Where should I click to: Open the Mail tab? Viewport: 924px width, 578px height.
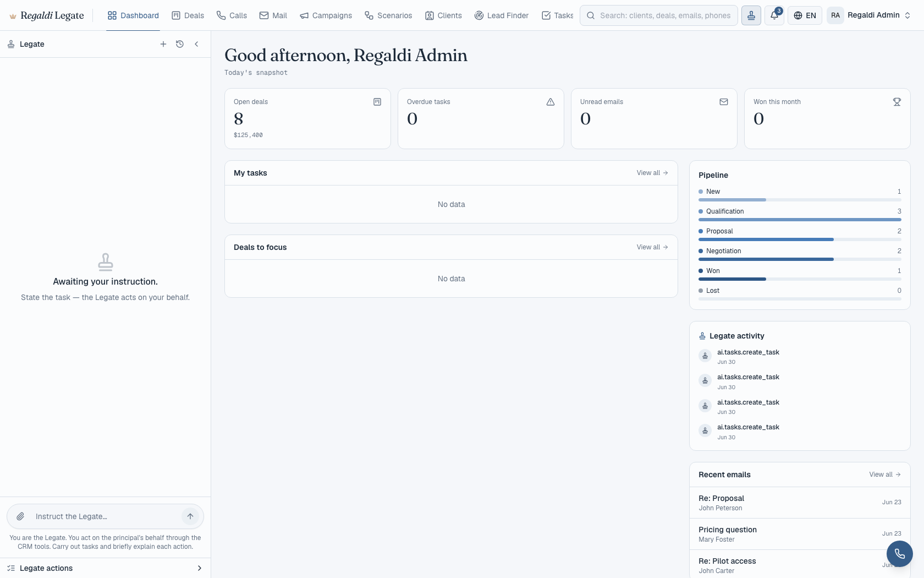273,15
